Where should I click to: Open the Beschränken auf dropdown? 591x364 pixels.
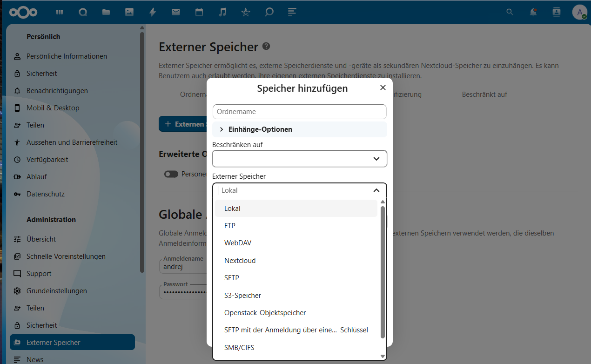[x=300, y=159]
